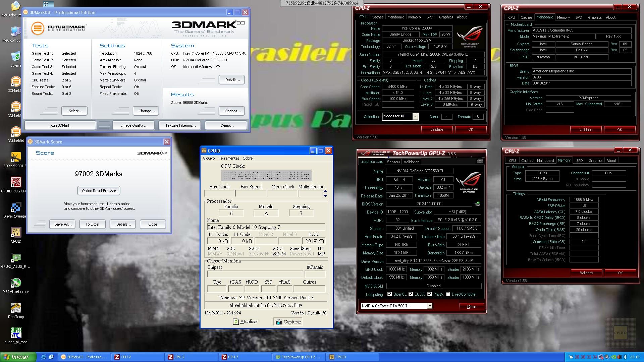Image resolution: width=644 pixels, height=362 pixels.
Task: Open the Arquivo menu in CPUID
Action: 209,158
